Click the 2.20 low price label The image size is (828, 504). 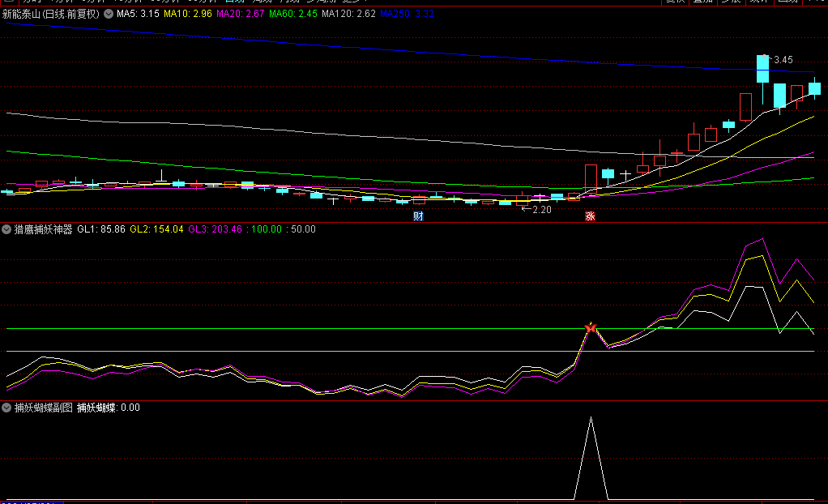pyautogui.click(x=540, y=210)
